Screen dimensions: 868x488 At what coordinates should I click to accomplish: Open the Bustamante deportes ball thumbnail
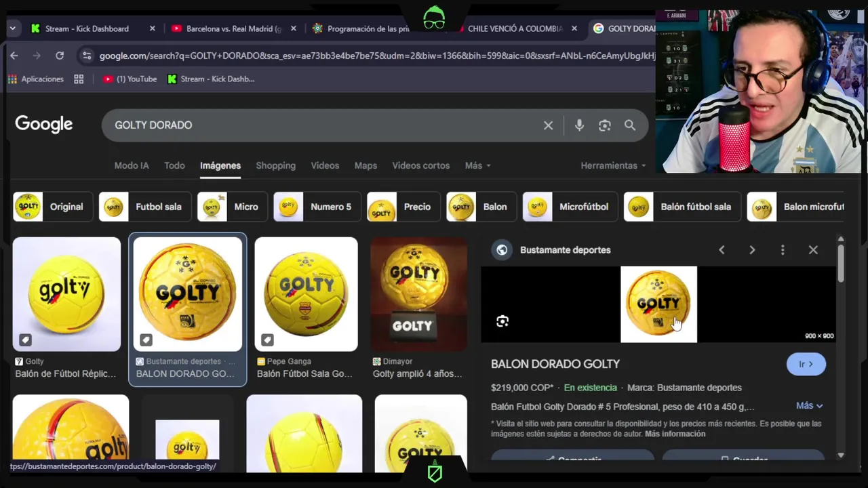(188, 294)
